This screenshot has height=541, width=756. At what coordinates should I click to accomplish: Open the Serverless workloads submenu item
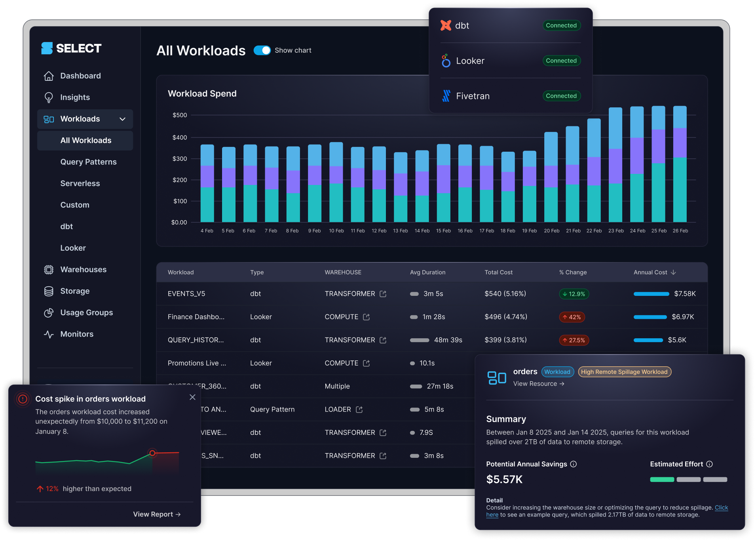pos(80,183)
